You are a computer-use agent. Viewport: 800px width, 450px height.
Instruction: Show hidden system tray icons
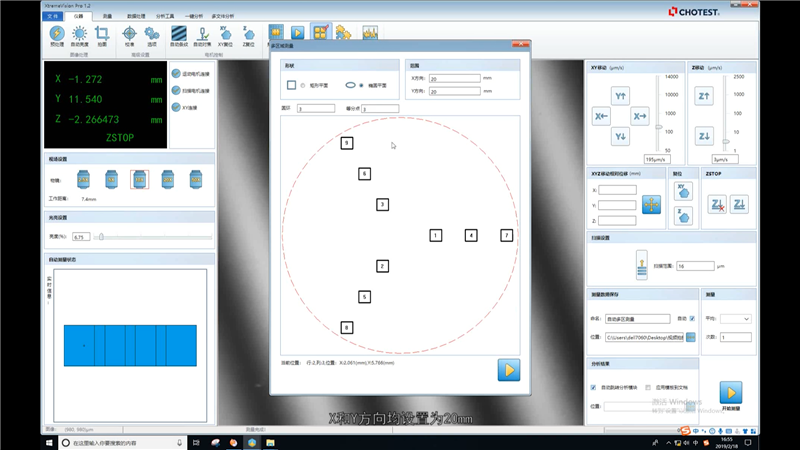point(668,442)
